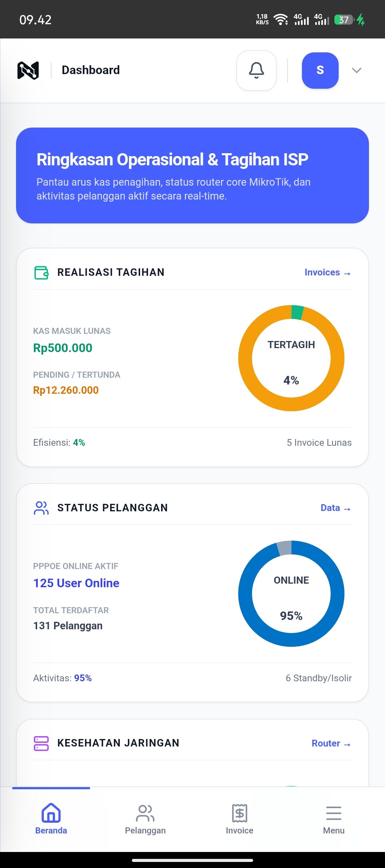
Task: Tap the Ringkasan Operasional & Tagihan ISP banner
Action: pyautogui.click(x=192, y=176)
